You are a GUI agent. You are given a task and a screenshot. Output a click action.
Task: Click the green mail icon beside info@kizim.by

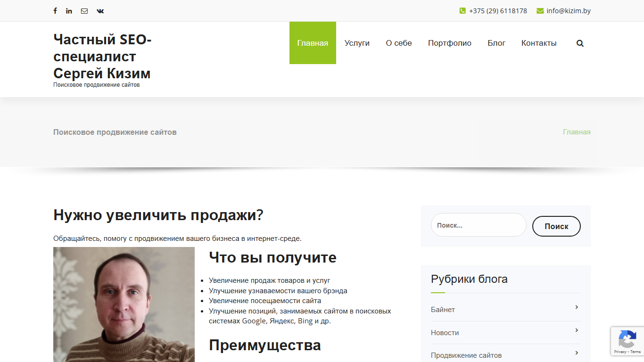tap(540, 11)
